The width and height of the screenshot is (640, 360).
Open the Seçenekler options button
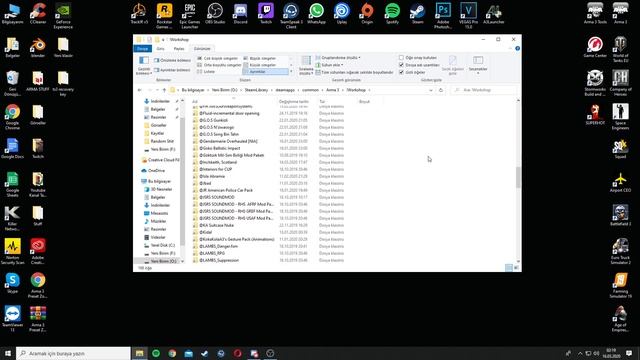tap(478, 64)
